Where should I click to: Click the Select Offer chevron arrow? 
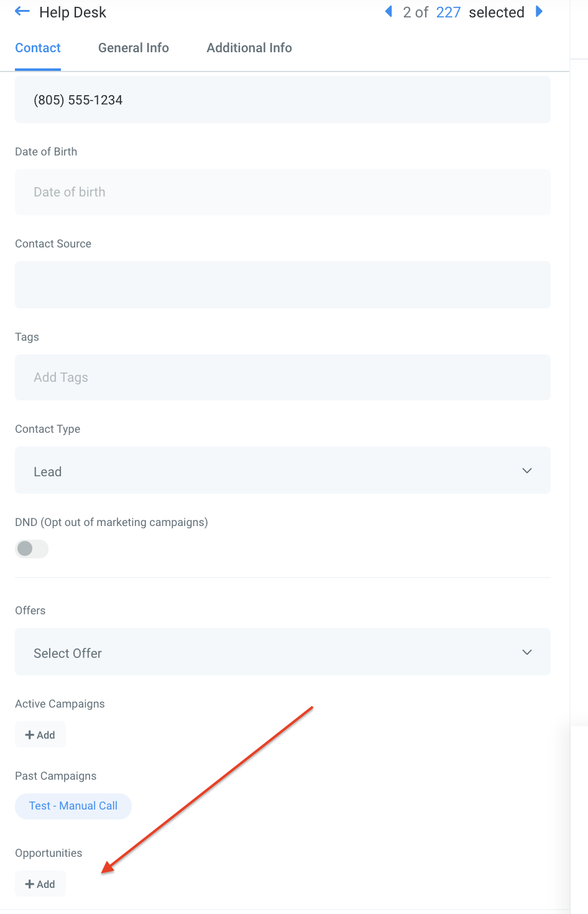pyautogui.click(x=527, y=652)
